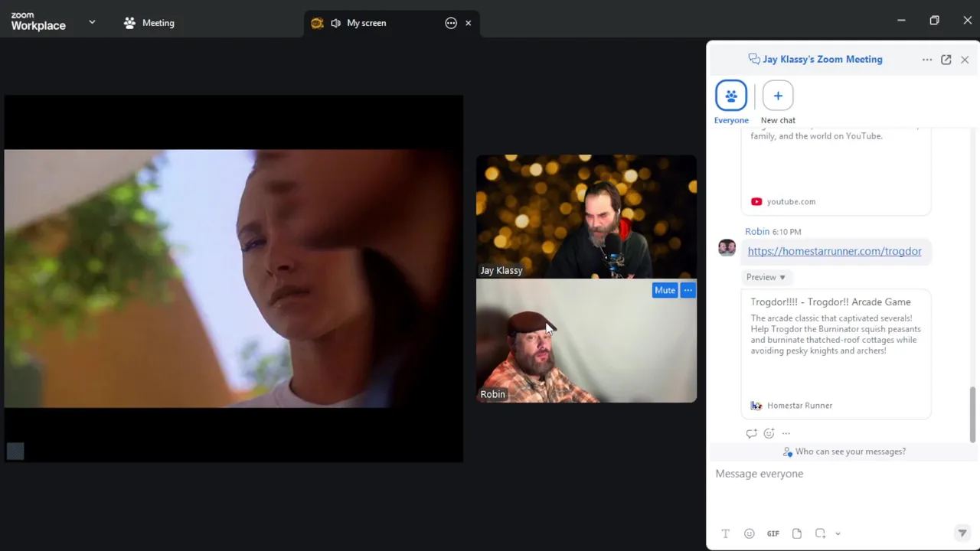This screenshot has height=551, width=980.
Task: Open the emoji picker in chat toolbar
Action: (x=750, y=533)
